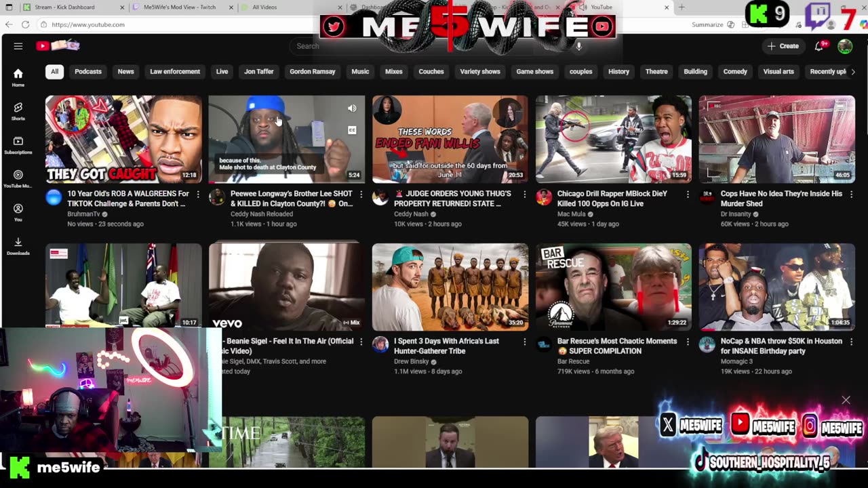868x488 pixels.
Task: Mute the Peewee Longway video preview
Action: click(x=352, y=108)
